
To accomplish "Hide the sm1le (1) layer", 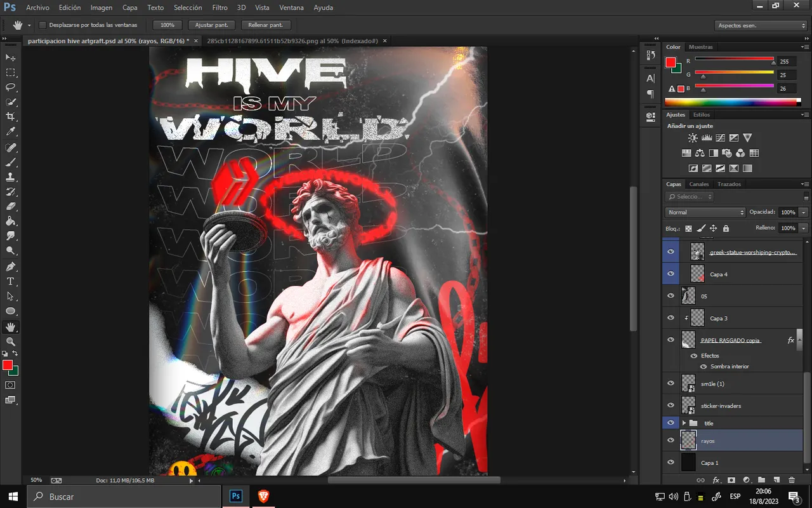I will click(671, 383).
